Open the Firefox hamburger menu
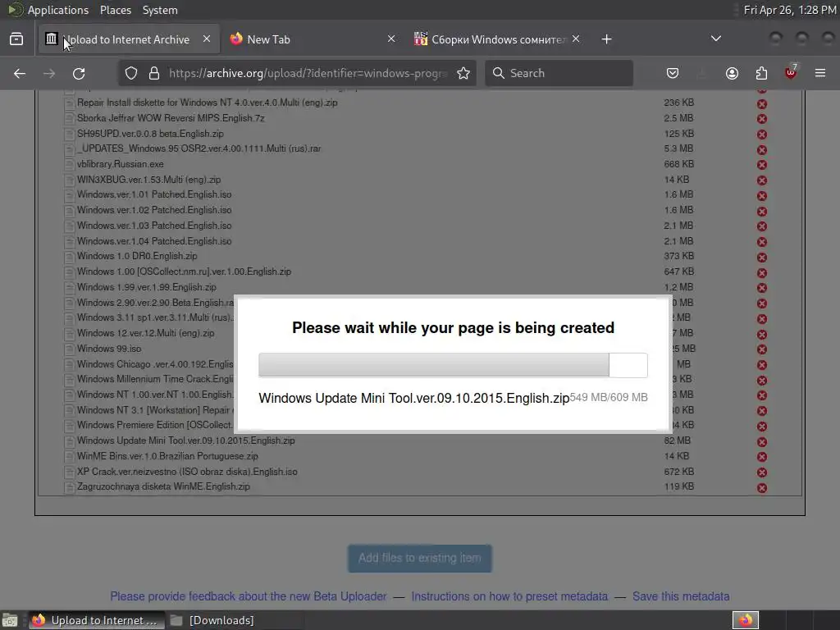840x630 pixels. click(x=820, y=73)
